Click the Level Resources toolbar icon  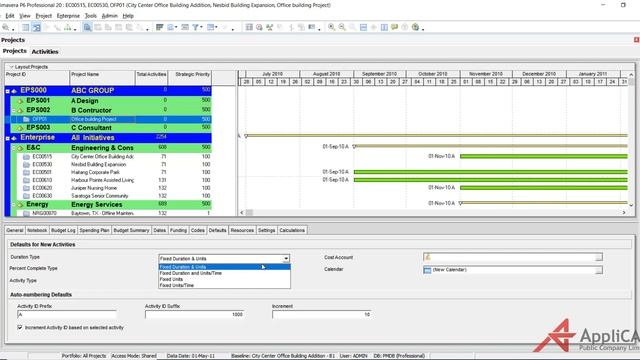pyautogui.click(x=269, y=27)
